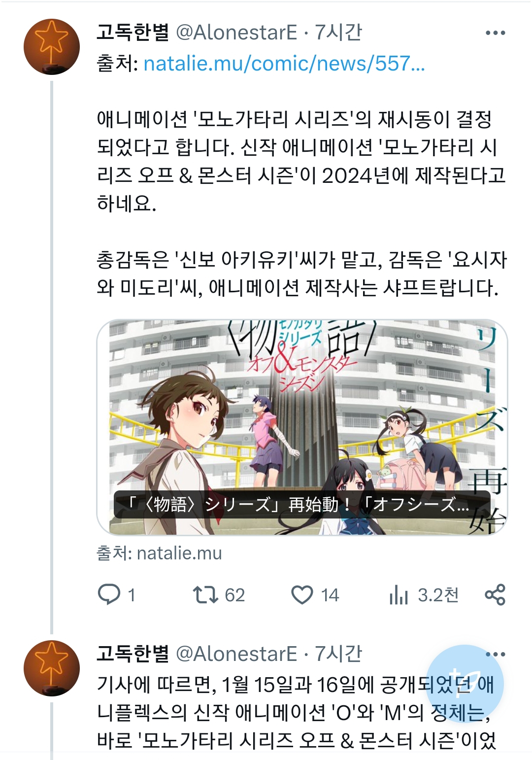
Task: Open more options on the first tweet
Action: pyautogui.click(x=495, y=33)
